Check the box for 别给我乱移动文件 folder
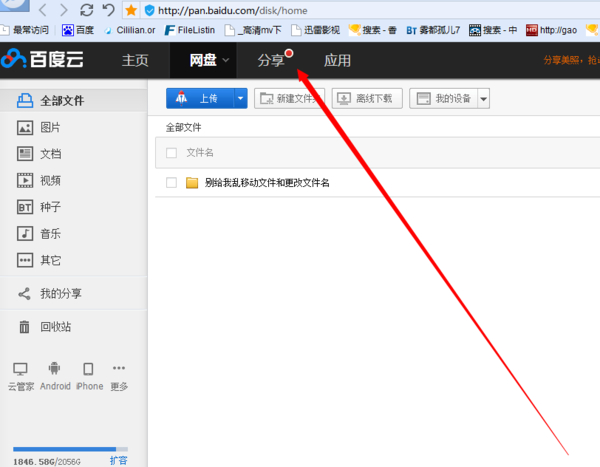The image size is (600, 467). click(171, 183)
